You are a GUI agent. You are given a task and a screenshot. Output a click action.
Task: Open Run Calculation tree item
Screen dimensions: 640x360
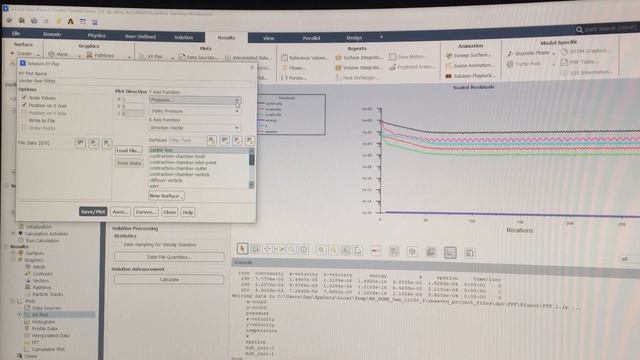pos(42,240)
